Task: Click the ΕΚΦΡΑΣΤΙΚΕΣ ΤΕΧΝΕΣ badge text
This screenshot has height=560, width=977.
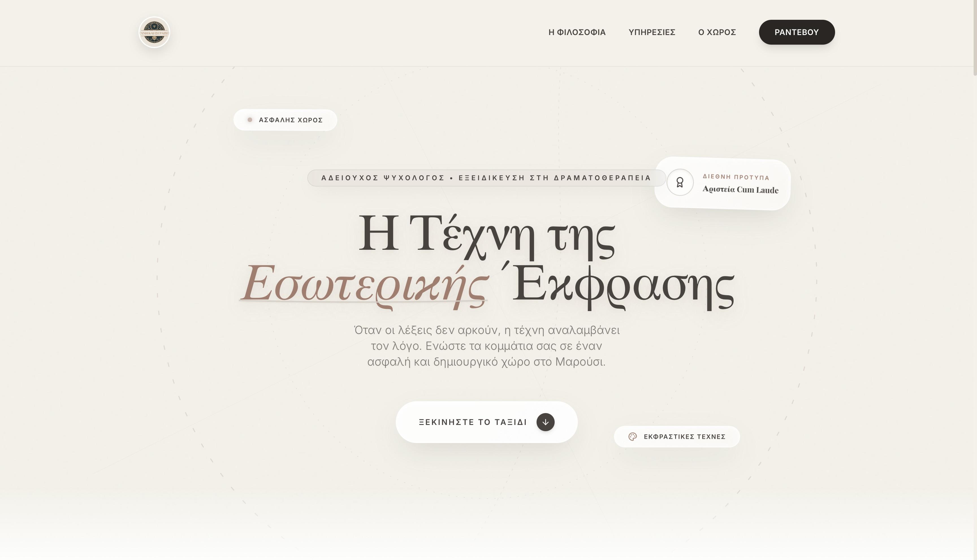Action: coord(685,437)
